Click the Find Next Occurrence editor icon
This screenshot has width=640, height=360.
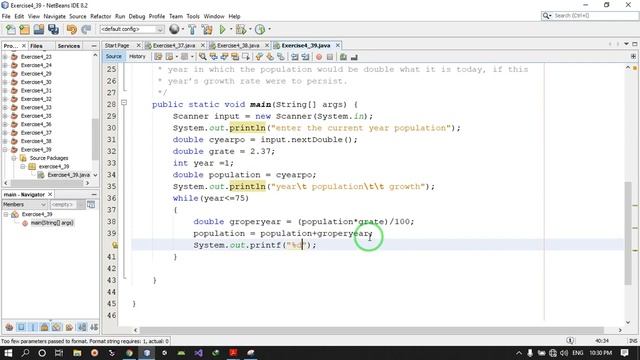click(x=224, y=57)
